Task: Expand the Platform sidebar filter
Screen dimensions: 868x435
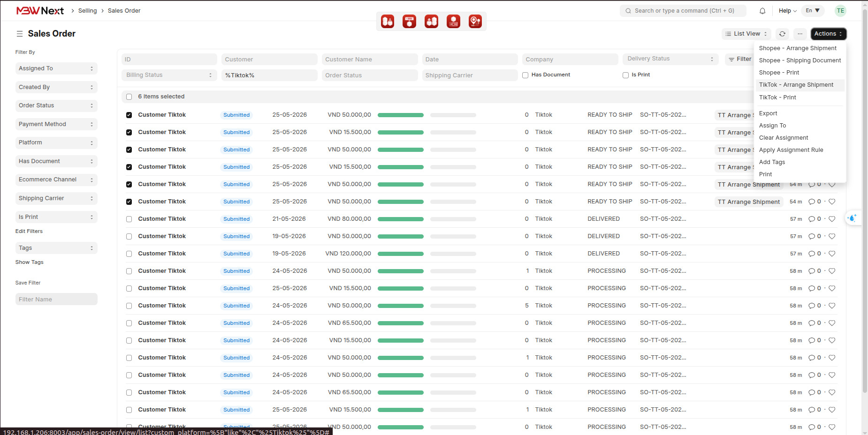Action: point(56,142)
